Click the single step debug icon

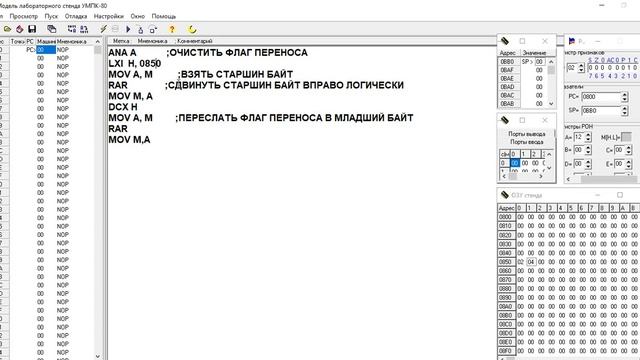(x=140, y=29)
